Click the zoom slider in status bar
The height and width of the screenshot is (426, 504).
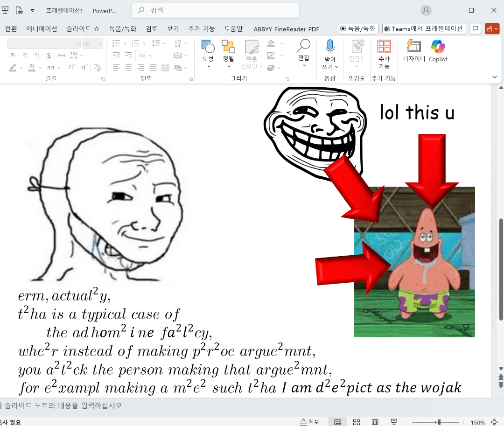pyautogui.click(x=439, y=422)
